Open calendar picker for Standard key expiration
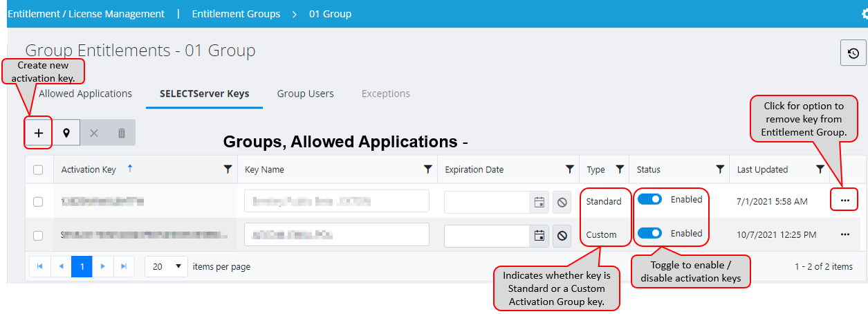 pos(539,202)
